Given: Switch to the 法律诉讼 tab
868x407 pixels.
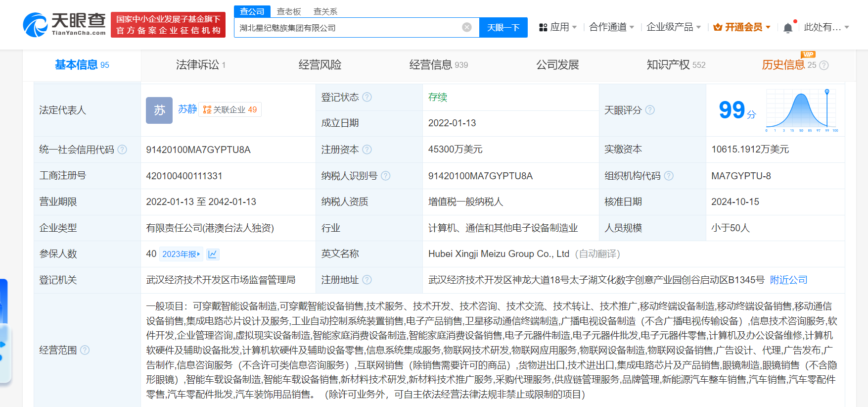Looking at the screenshot, I should point(201,65).
